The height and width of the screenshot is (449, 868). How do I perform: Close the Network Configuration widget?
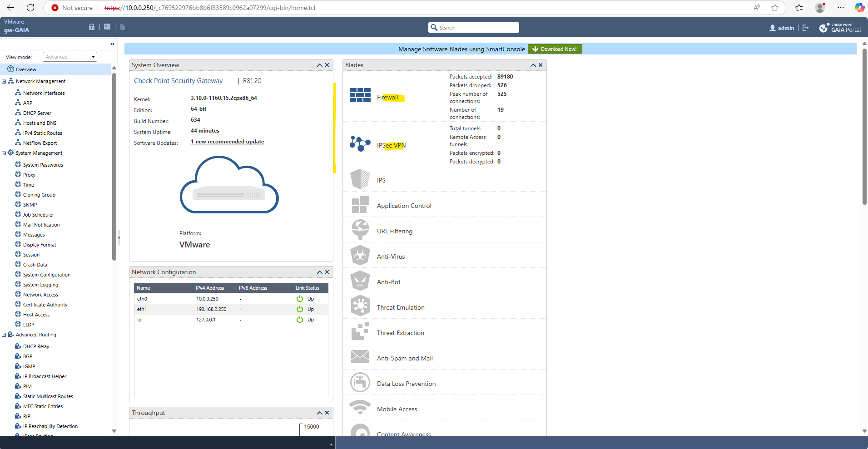[x=327, y=272]
